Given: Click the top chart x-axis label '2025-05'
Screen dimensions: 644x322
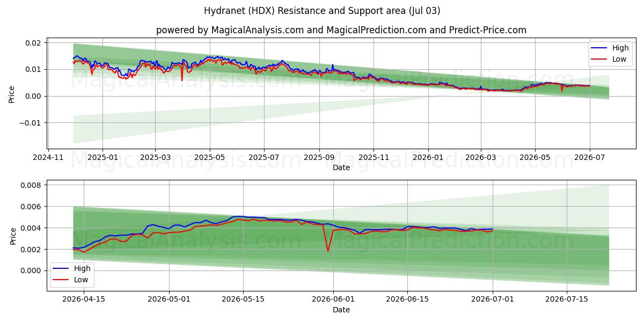Looking at the screenshot, I should pyautogui.click(x=209, y=158).
